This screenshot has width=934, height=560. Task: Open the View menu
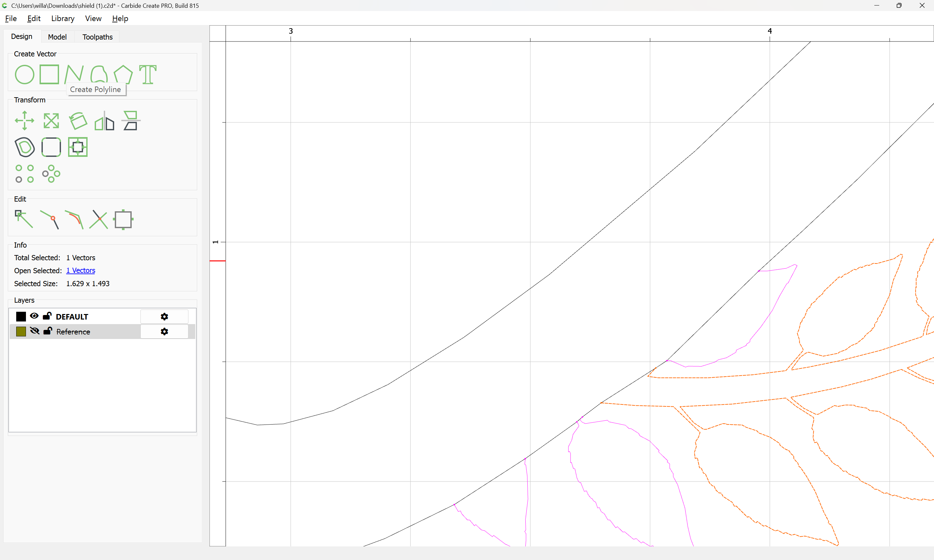(93, 18)
